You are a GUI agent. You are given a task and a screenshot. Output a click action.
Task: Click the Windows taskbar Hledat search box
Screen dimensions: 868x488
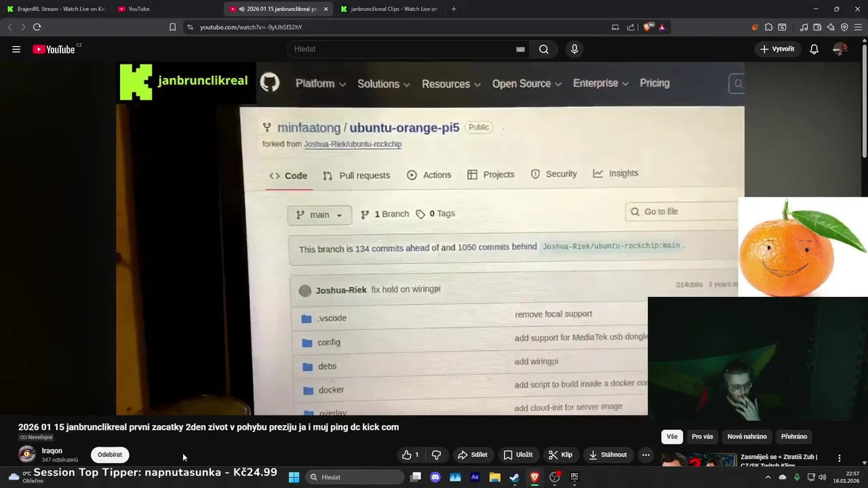(x=355, y=477)
